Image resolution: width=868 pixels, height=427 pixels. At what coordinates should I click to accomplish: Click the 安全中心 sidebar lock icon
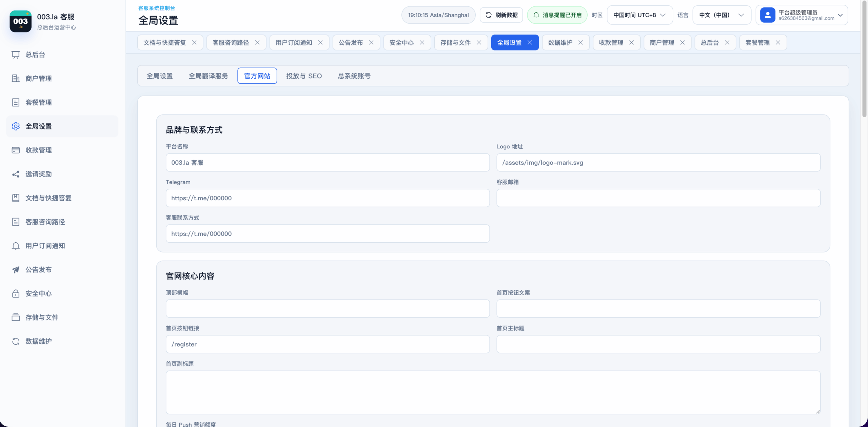click(x=16, y=293)
